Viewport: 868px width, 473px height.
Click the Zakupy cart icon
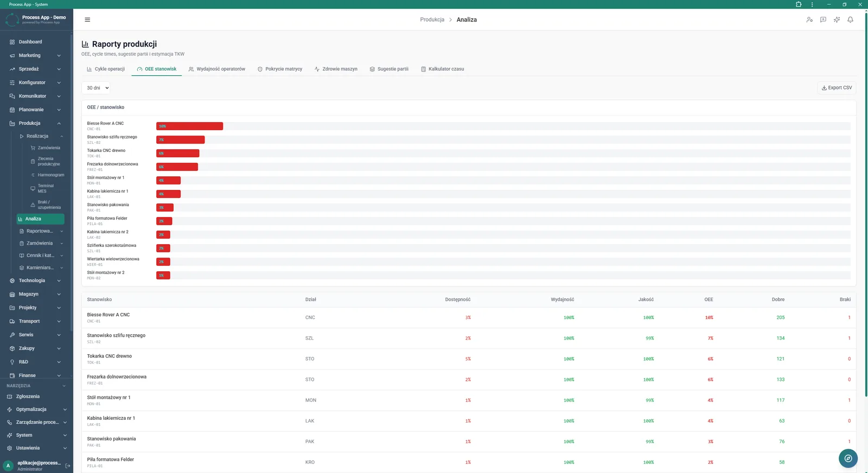click(x=12, y=348)
